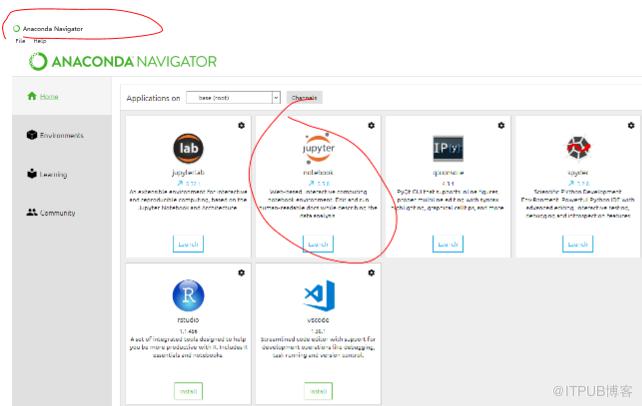The height and width of the screenshot is (406, 642).
Task: Open the Help menu
Action: click(x=40, y=41)
